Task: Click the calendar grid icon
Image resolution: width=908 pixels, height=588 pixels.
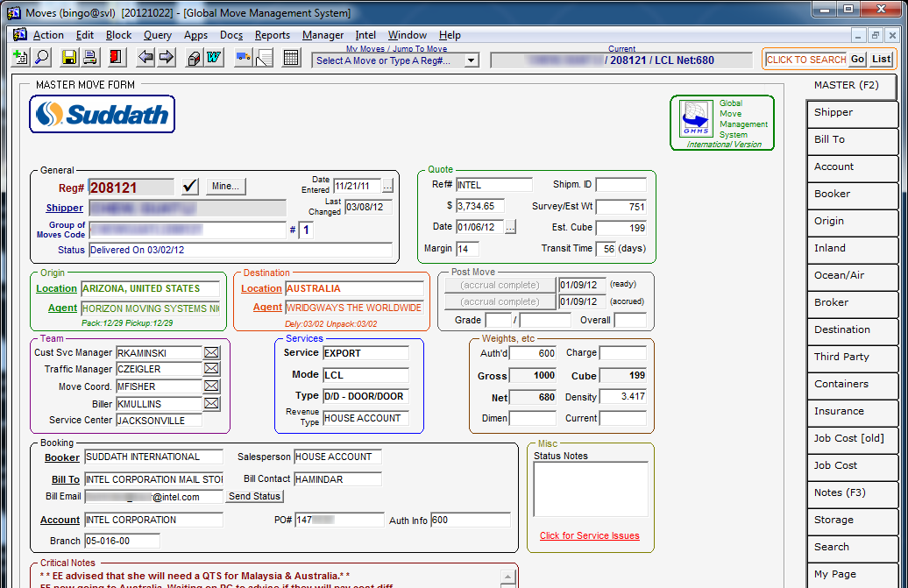Action: point(291,57)
